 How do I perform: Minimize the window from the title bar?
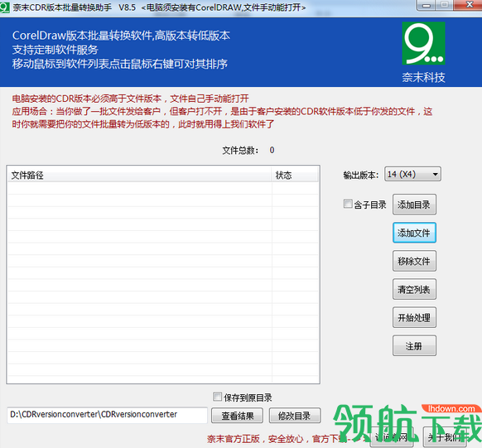[x=426, y=5]
